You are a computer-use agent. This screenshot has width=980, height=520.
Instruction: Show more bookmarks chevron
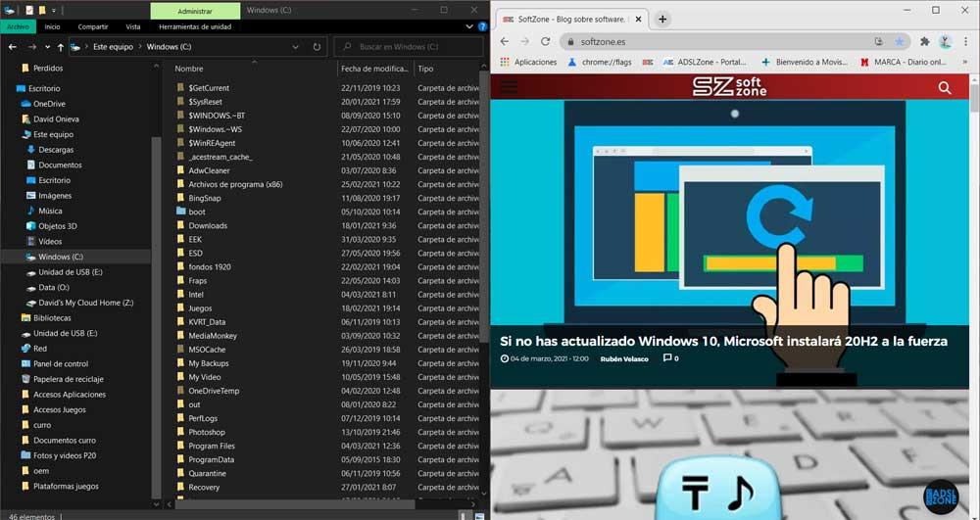[x=965, y=63]
